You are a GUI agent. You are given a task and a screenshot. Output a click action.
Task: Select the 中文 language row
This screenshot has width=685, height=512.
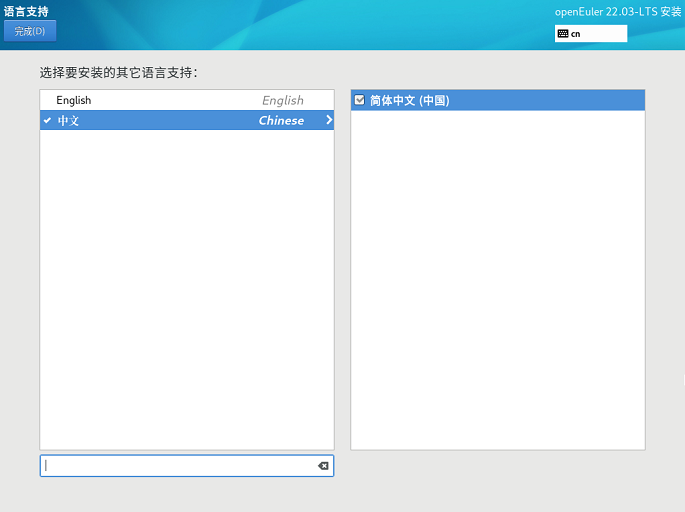(69, 120)
